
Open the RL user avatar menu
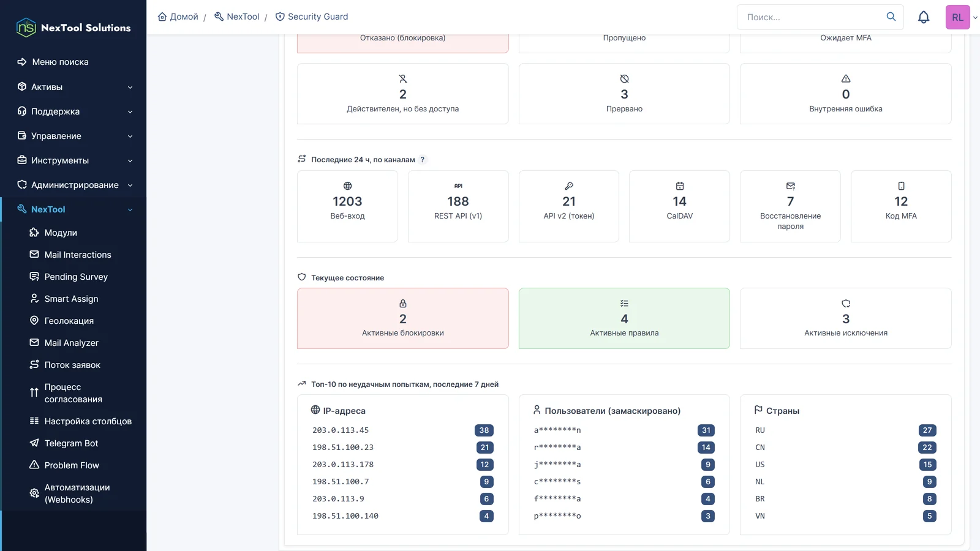958,17
